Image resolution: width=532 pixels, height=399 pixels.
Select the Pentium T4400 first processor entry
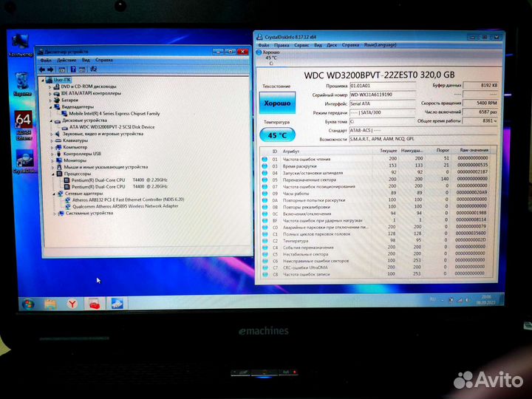(115, 180)
